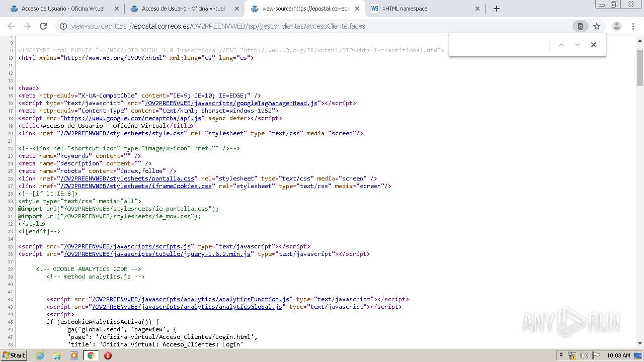
Task: Open the javascripts/scripts.js link
Action: point(127,246)
